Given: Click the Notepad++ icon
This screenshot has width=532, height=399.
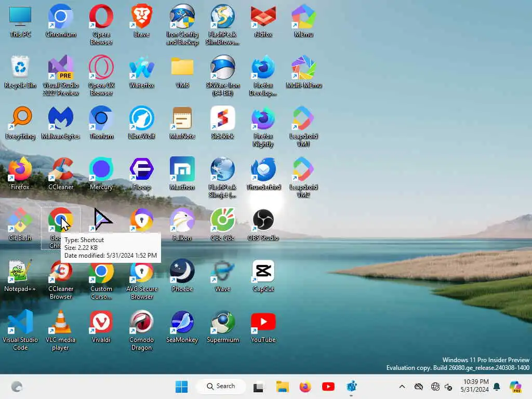Looking at the screenshot, I should (x=20, y=275).
